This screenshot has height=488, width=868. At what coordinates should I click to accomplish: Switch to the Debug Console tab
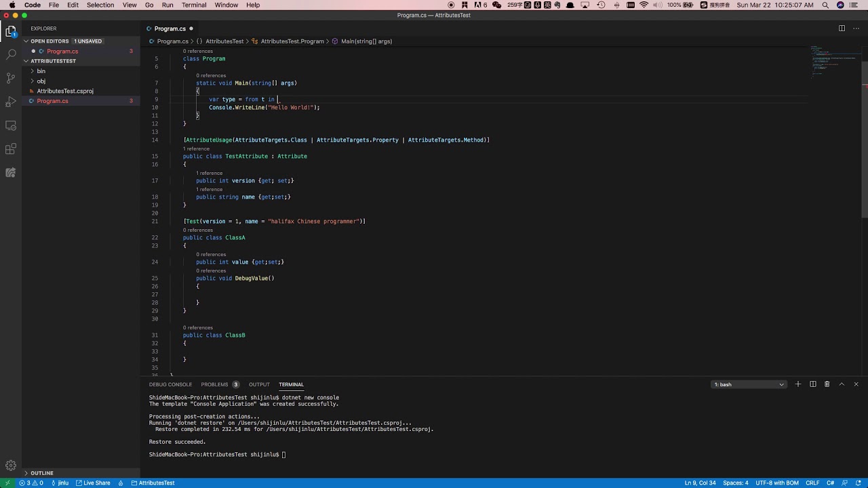pyautogui.click(x=170, y=384)
